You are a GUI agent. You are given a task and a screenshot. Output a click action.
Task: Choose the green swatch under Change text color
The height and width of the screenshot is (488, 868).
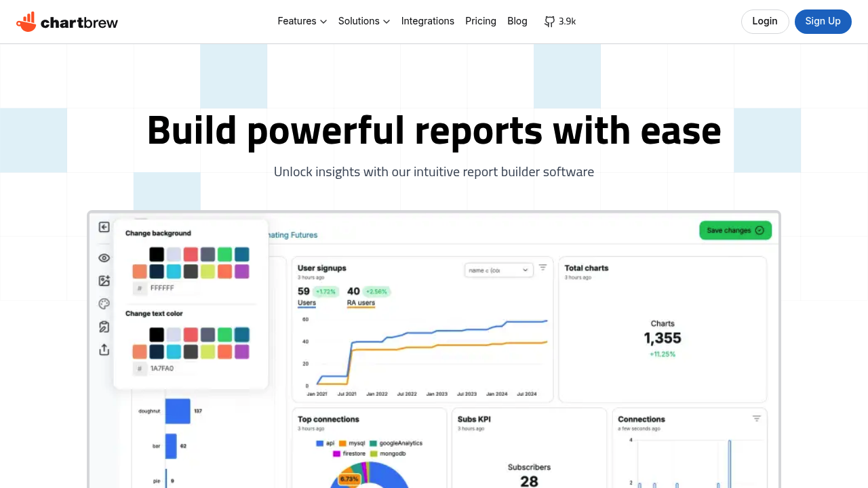(224, 335)
